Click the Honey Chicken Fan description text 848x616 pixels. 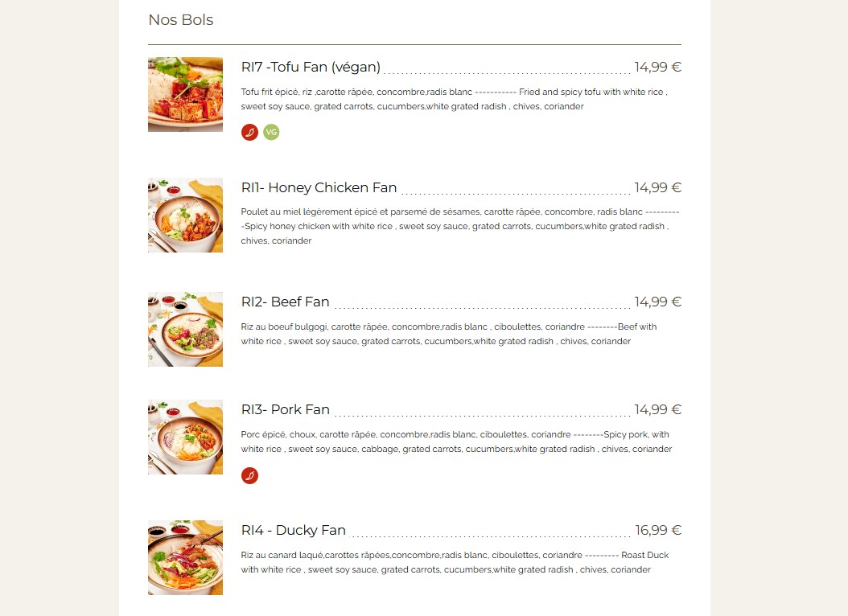point(459,227)
